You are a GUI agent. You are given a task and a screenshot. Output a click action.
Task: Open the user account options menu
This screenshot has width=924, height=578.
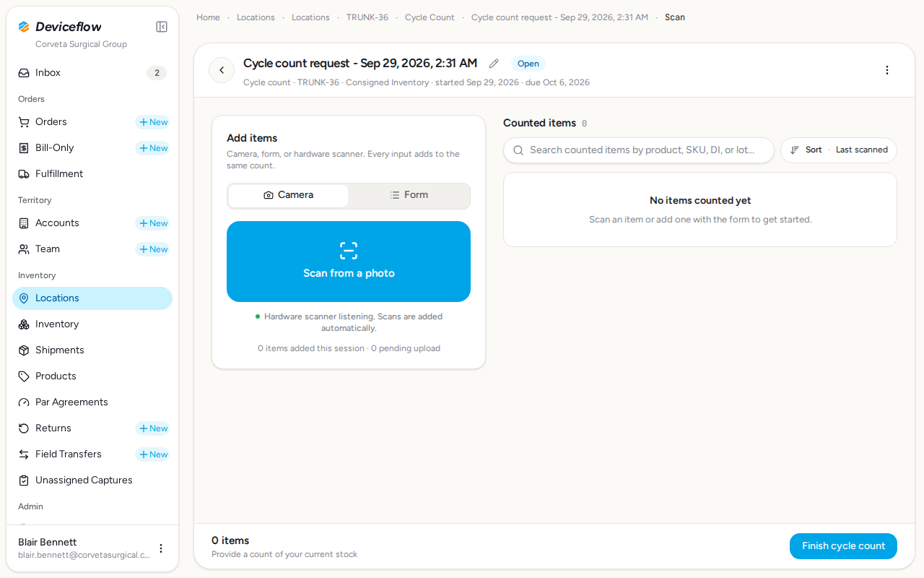point(161,548)
